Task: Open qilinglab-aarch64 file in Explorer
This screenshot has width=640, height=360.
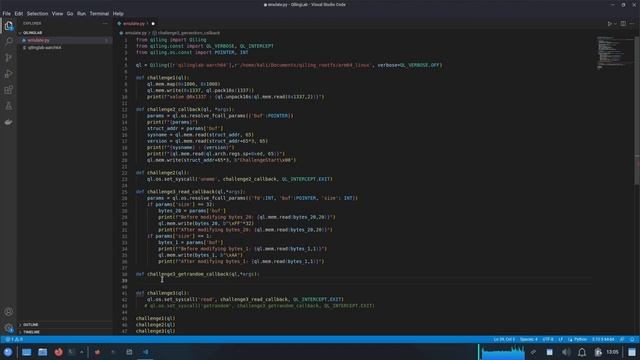Action: click(x=44, y=48)
